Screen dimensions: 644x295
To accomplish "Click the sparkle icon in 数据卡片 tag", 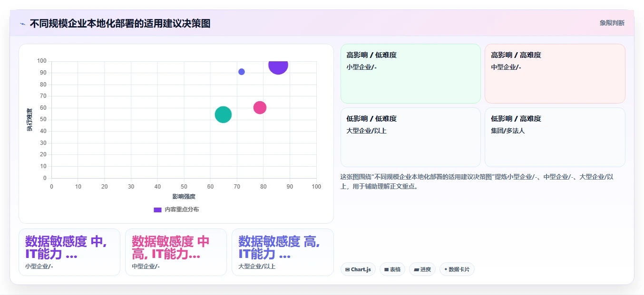I will (x=446, y=269).
